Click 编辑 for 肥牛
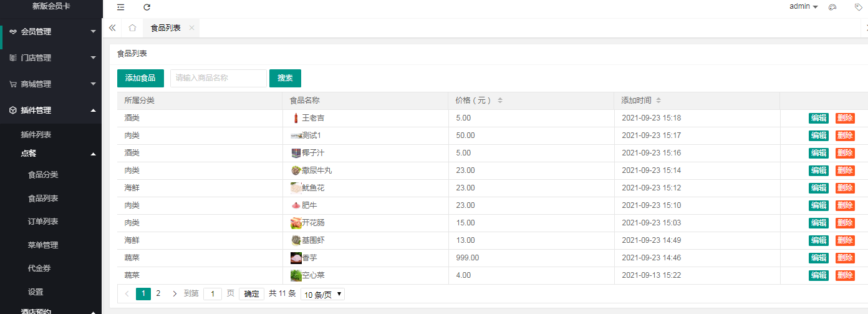The image size is (868, 314). (x=819, y=205)
